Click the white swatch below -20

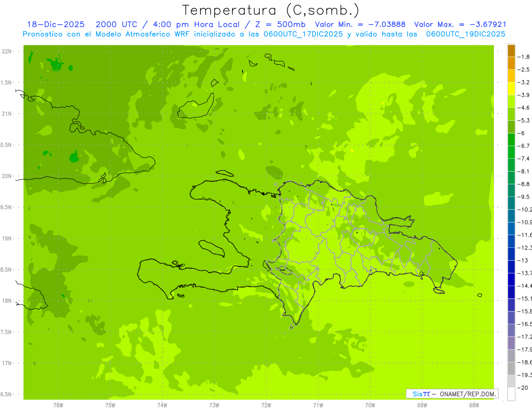pyautogui.click(x=511, y=394)
